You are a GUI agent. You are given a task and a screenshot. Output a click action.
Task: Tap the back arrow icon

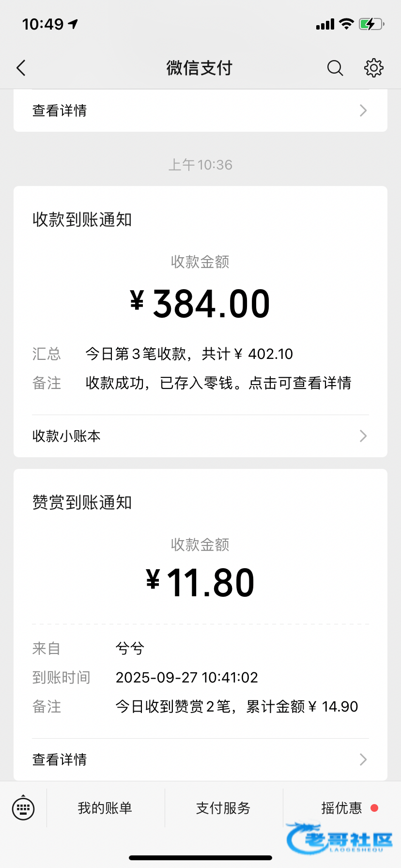click(x=21, y=68)
